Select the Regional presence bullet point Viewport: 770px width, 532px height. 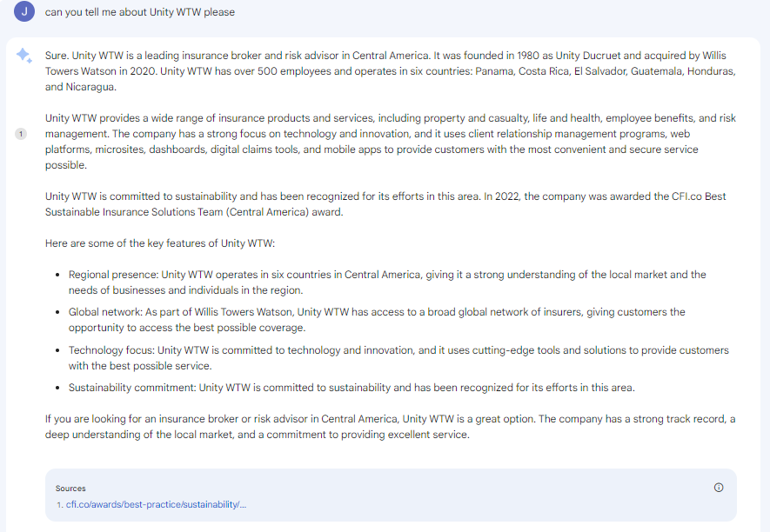387,283
